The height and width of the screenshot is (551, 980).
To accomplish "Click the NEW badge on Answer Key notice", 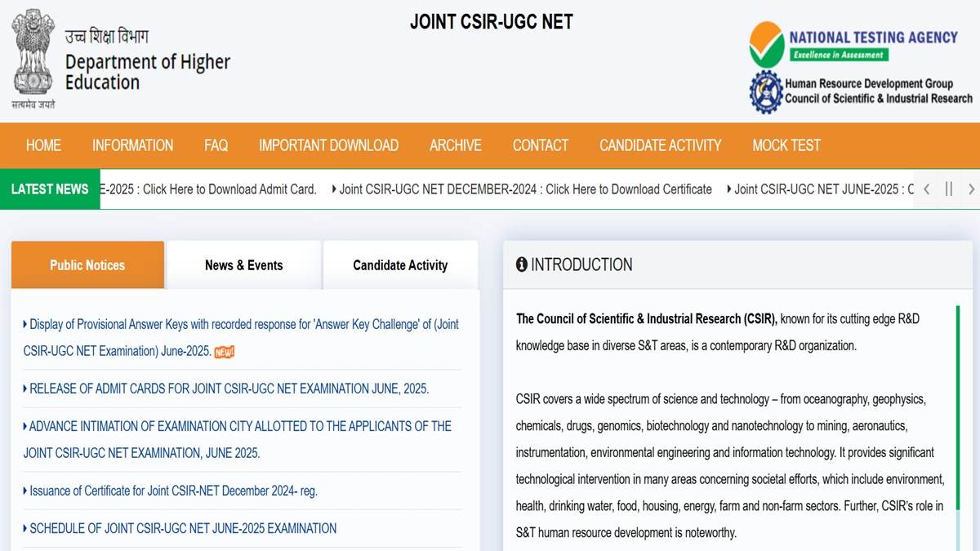I will coord(225,352).
